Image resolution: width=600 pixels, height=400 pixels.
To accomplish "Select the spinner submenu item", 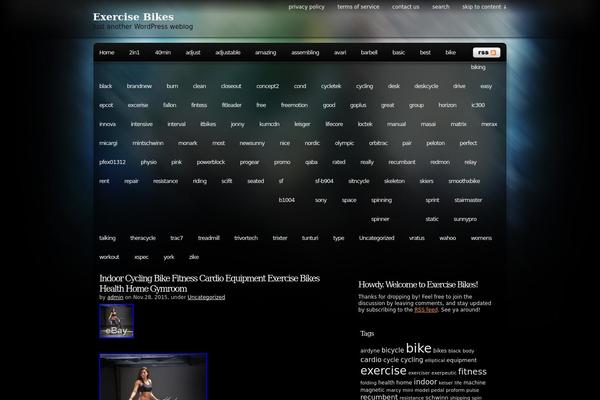I will [380, 219].
